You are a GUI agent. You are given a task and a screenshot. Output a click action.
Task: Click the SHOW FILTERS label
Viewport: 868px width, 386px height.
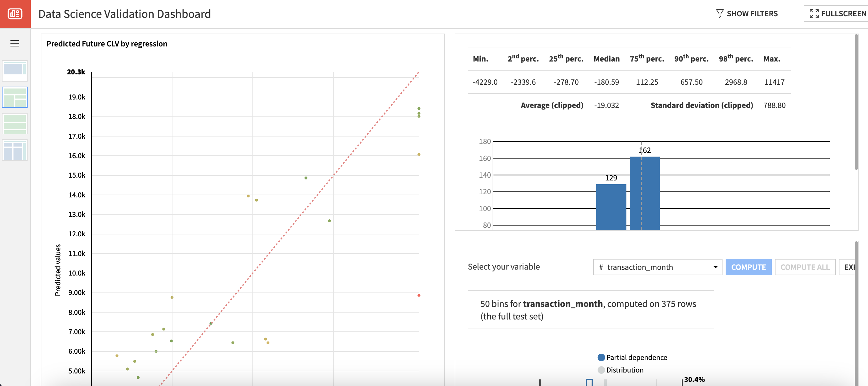[752, 13]
